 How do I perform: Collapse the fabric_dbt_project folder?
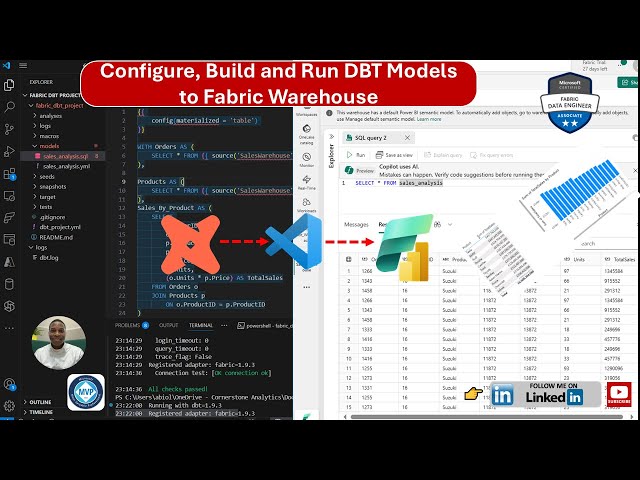tap(31, 105)
